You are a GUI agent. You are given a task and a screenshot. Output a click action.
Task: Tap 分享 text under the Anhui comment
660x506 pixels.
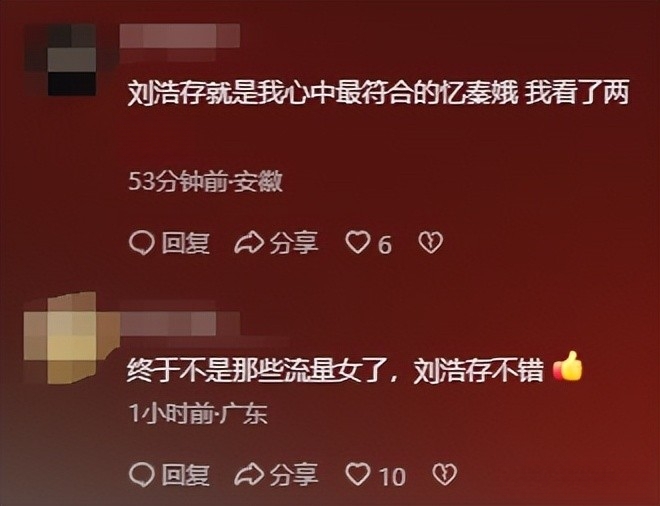294,243
